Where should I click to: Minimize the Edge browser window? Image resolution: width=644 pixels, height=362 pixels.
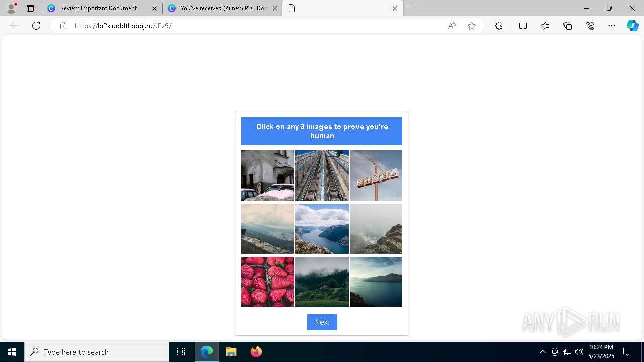586,8
